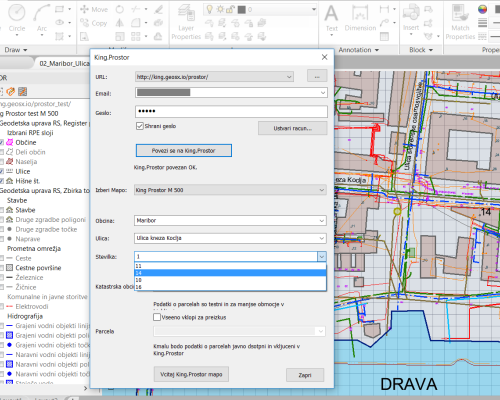500x400 pixels.
Task: Click the Erase tool icon
Action: 158,9
